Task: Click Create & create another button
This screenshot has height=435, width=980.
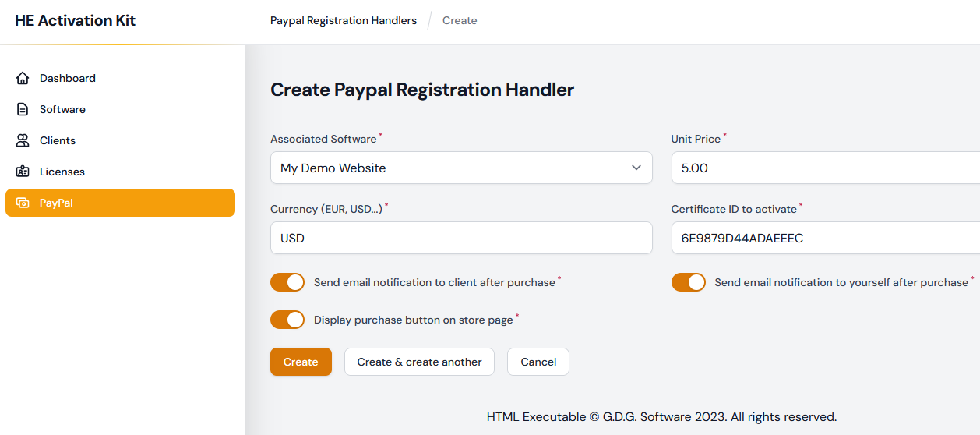Action: pos(419,362)
